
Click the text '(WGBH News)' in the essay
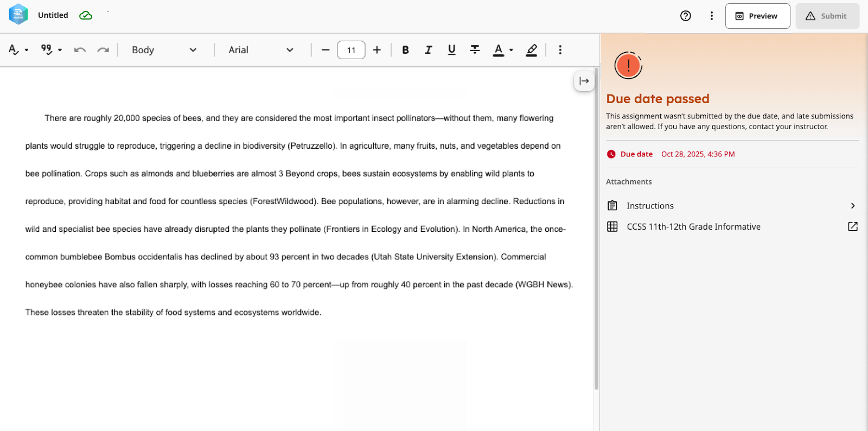click(543, 284)
